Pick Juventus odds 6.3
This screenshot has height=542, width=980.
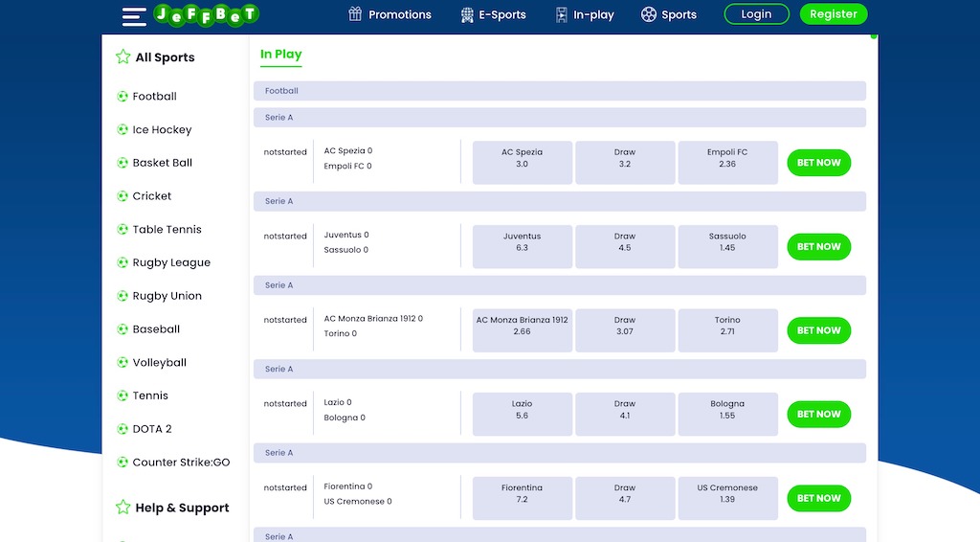pyautogui.click(x=523, y=246)
